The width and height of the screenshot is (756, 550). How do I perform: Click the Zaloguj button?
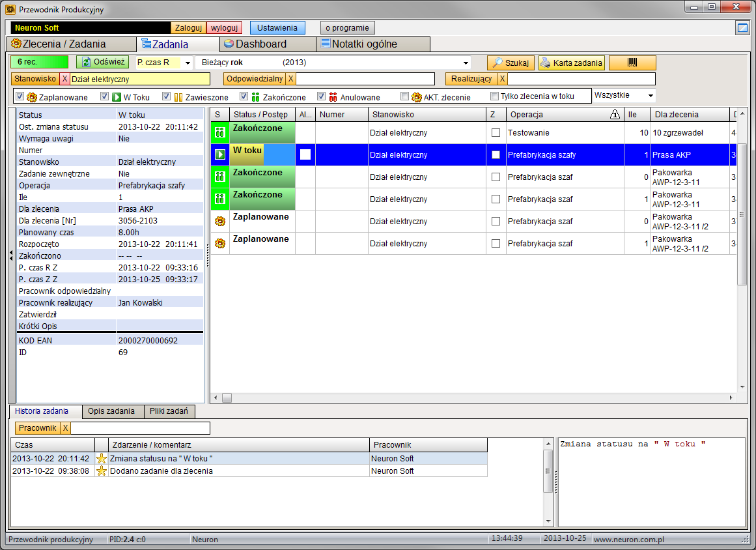pyautogui.click(x=188, y=28)
